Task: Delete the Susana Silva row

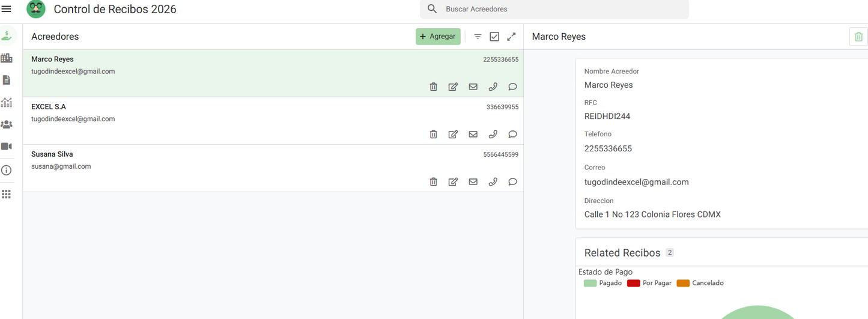Action: point(433,181)
